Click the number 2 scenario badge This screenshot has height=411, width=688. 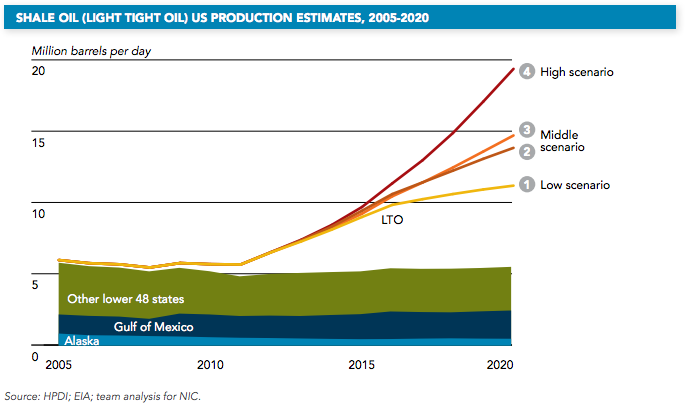[x=527, y=152]
